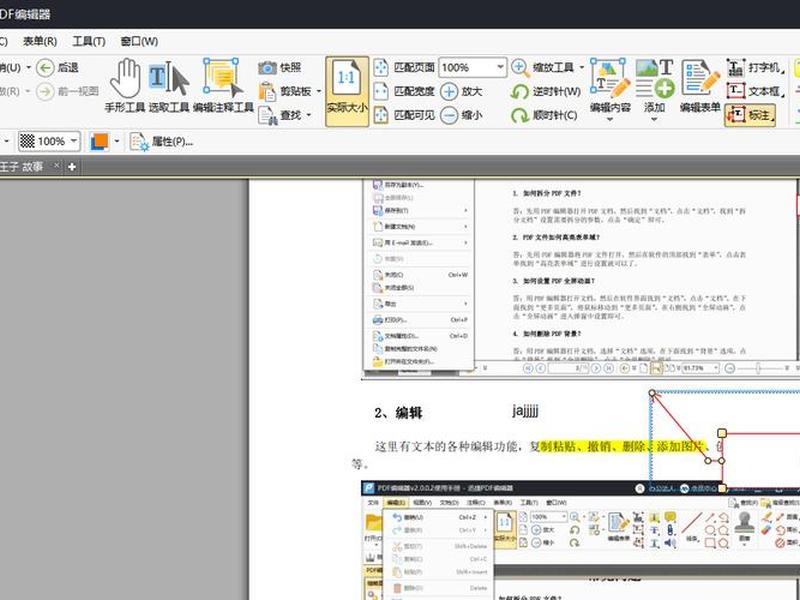800x600 pixels.
Task: Expand the 查找 dropdown arrow
Action: 309,115
